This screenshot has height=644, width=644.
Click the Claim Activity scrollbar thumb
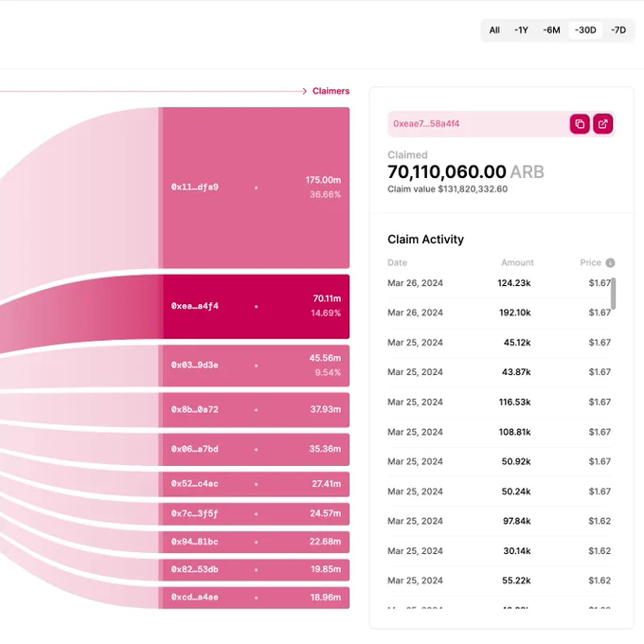(613, 294)
